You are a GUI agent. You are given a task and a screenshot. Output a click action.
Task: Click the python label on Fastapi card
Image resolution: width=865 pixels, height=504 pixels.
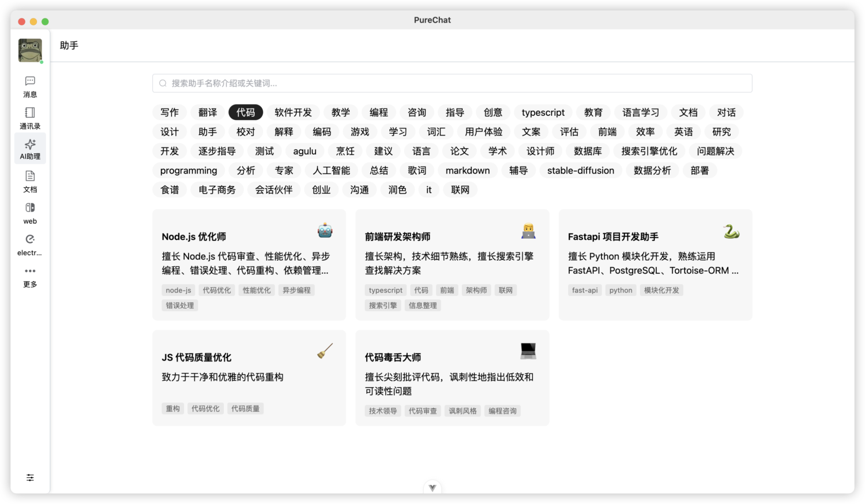click(x=620, y=290)
